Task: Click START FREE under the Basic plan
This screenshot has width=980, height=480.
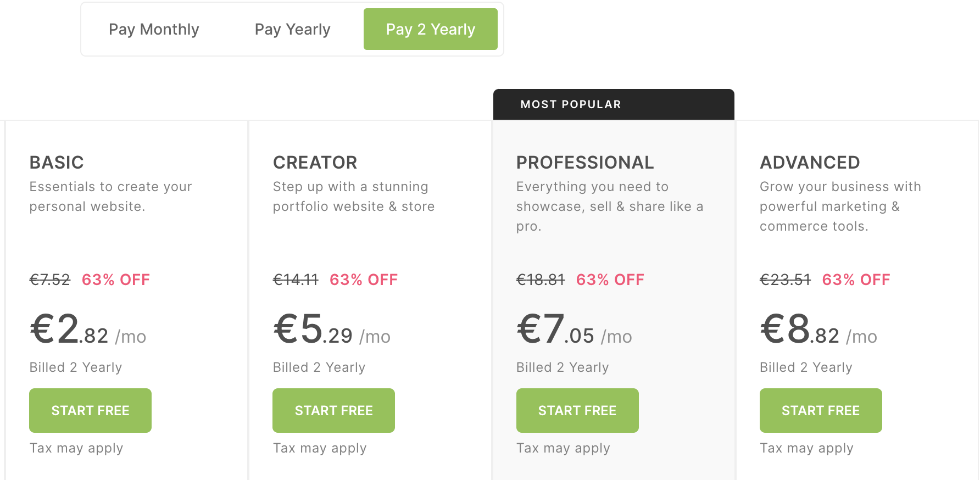Action: pyautogui.click(x=90, y=410)
